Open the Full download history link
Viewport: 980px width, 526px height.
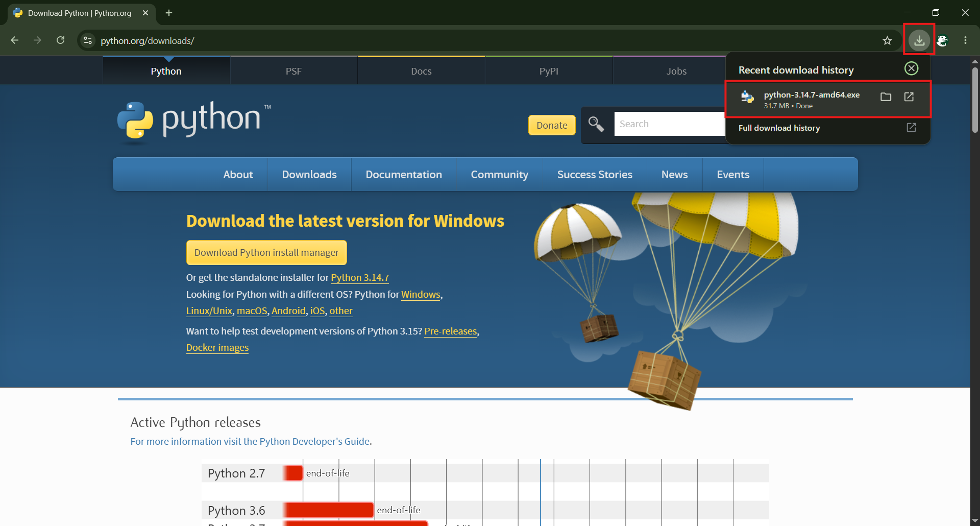coord(779,128)
